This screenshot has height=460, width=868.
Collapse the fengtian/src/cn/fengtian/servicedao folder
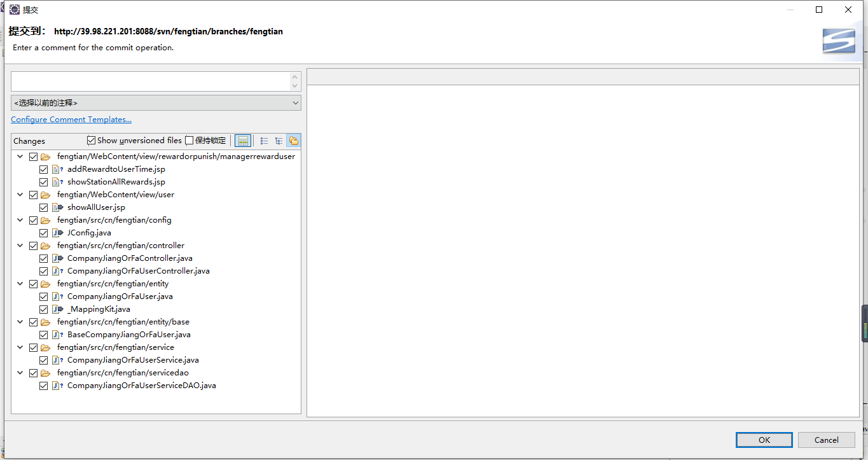20,373
